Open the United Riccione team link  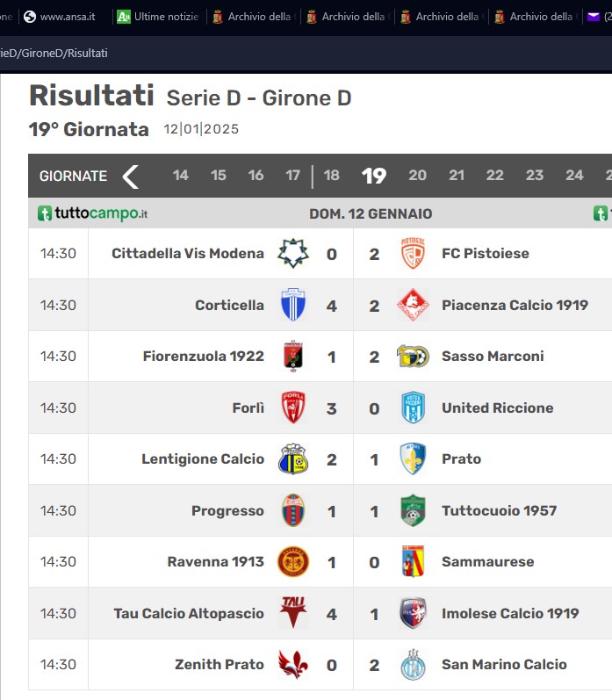coord(497,408)
